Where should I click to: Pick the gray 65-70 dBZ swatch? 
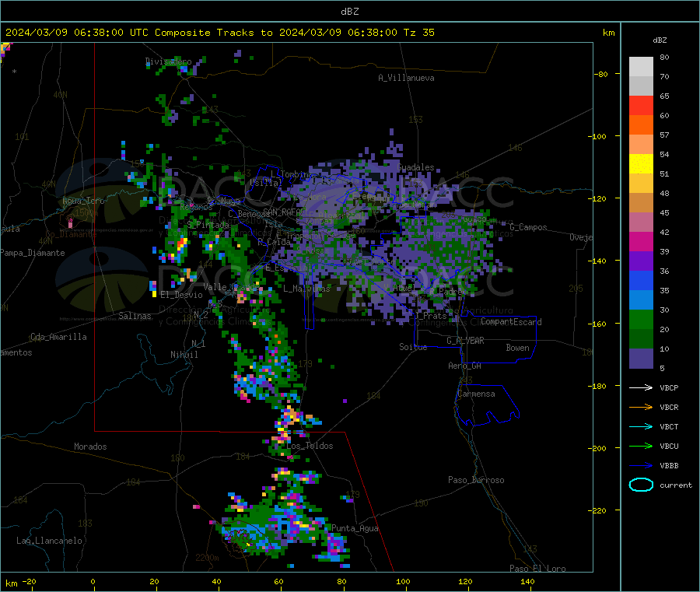pyautogui.click(x=641, y=86)
